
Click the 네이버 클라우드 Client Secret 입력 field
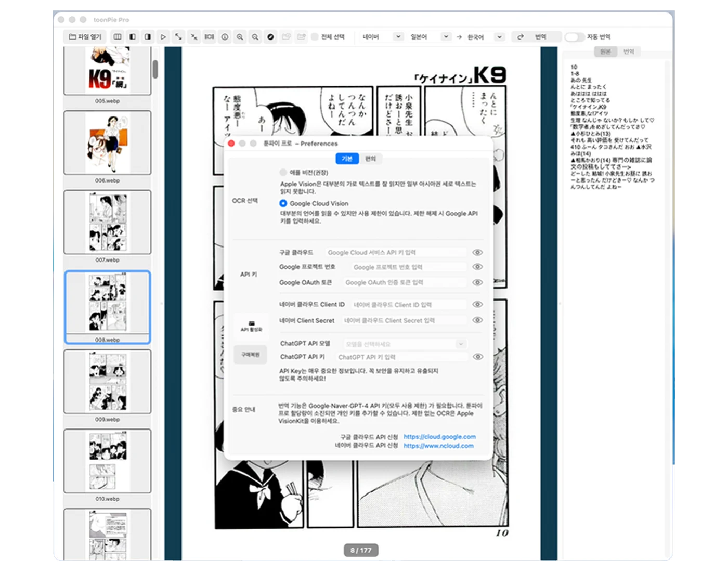[x=404, y=320]
